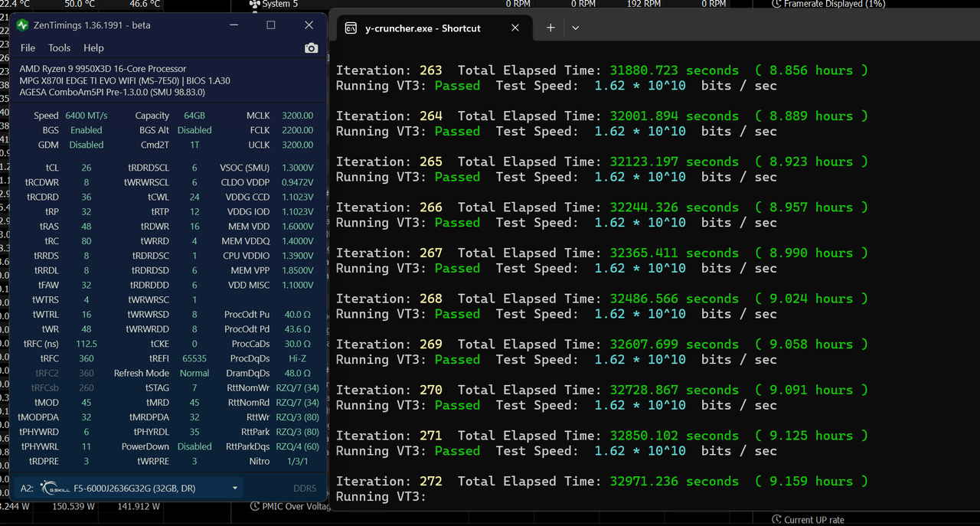Click the tRCDRD value 36
This screenshot has height=526, width=980.
(86, 197)
